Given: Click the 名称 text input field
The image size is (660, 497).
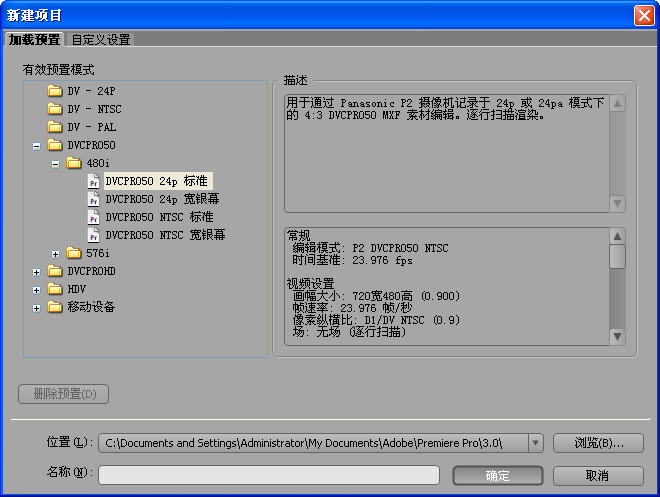Looking at the screenshot, I should (x=272, y=475).
